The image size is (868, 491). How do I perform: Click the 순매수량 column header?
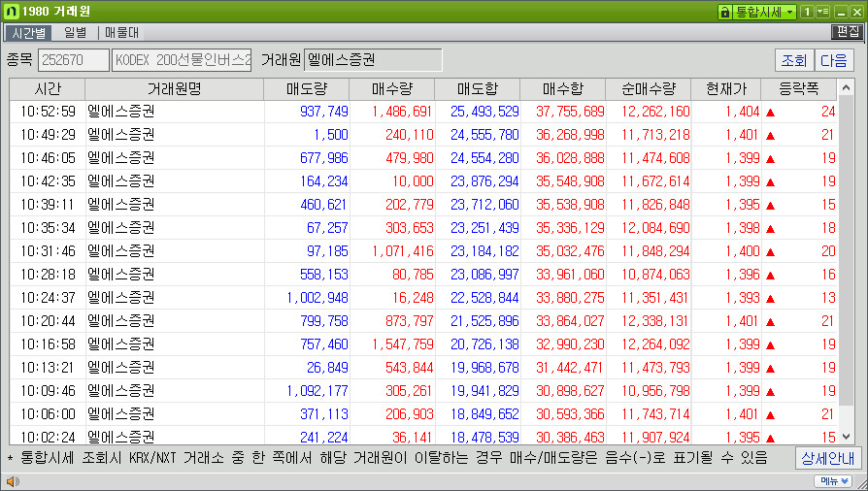click(649, 89)
